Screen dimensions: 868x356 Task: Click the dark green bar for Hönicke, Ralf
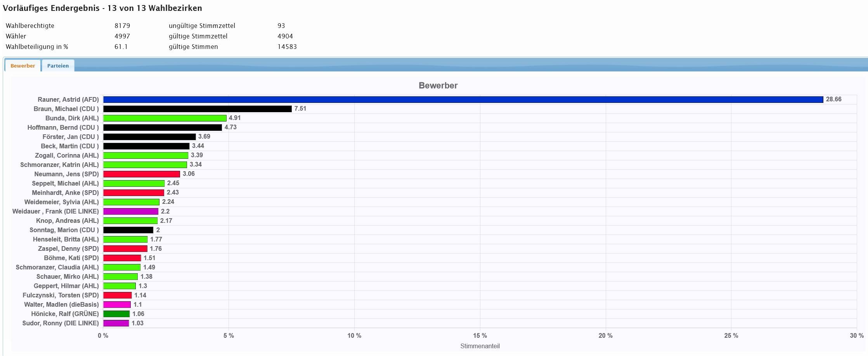click(x=116, y=314)
